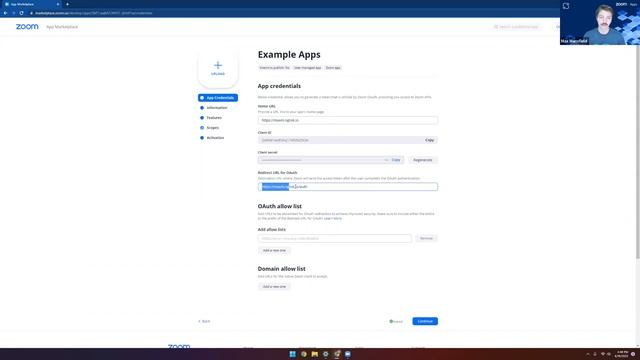640x360 pixels.
Task: Open File Explorer from the taskbar
Action: point(315,354)
